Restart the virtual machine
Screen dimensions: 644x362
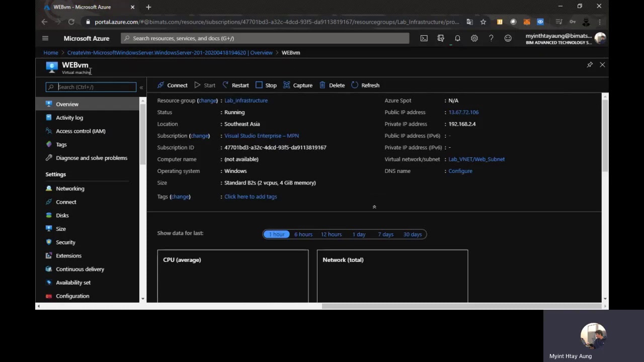pyautogui.click(x=235, y=85)
